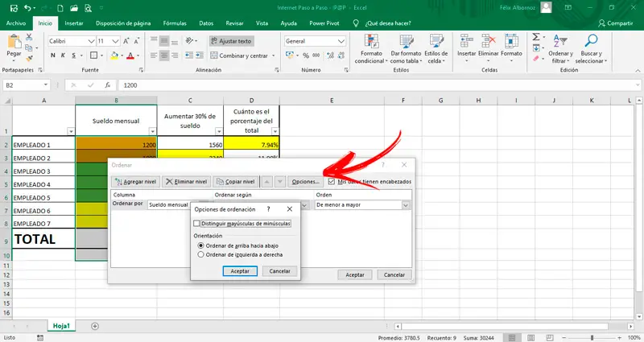Switch to the Fórmulas tab
644x342 pixels.
tap(175, 23)
